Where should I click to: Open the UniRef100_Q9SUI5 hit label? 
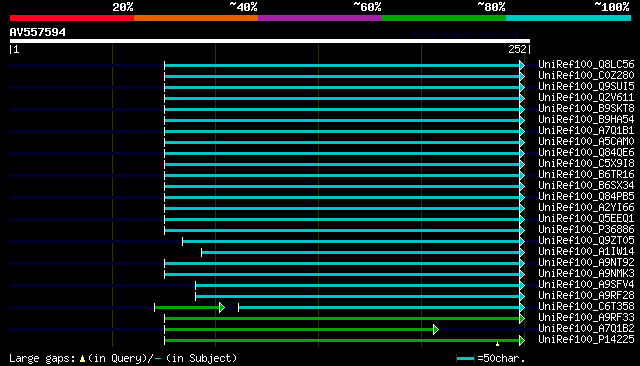click(586, 87)
